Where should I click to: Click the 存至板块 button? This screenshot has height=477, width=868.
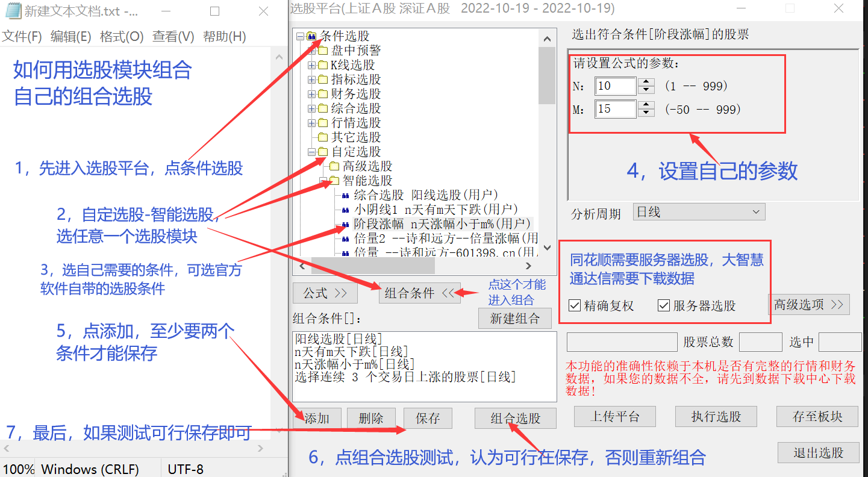click(x=817, y=416)
